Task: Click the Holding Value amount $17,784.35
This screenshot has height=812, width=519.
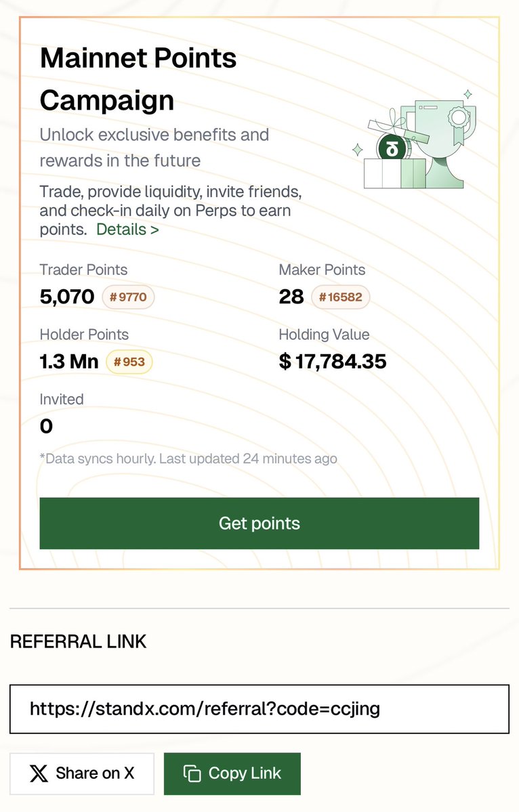Action: [x=333, y=362]
